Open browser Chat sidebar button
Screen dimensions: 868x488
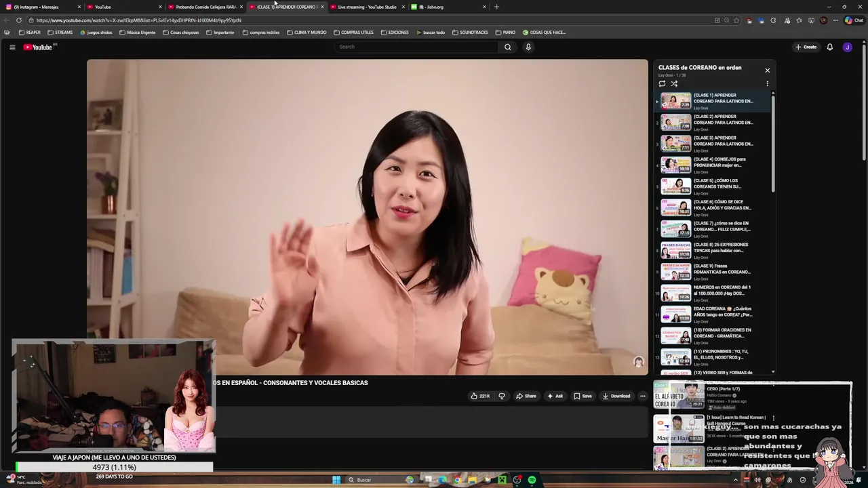pyautogui.click(x=854, y=20)
